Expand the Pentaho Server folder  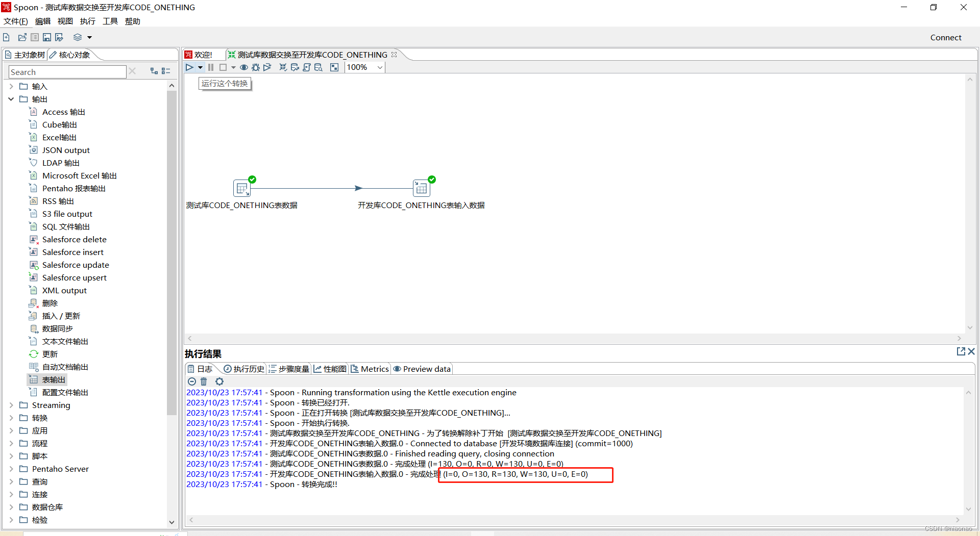point(11,469)
